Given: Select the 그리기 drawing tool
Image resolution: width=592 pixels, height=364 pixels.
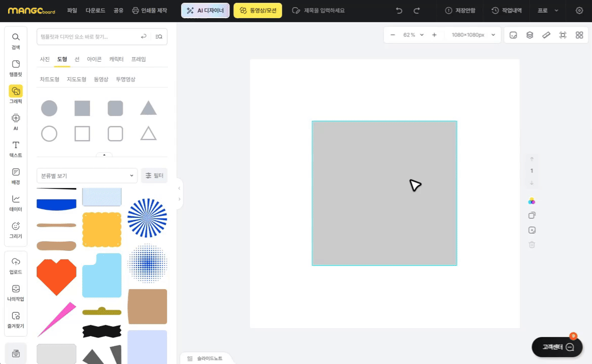Looking at the screenshot, I should click(16, 230).
